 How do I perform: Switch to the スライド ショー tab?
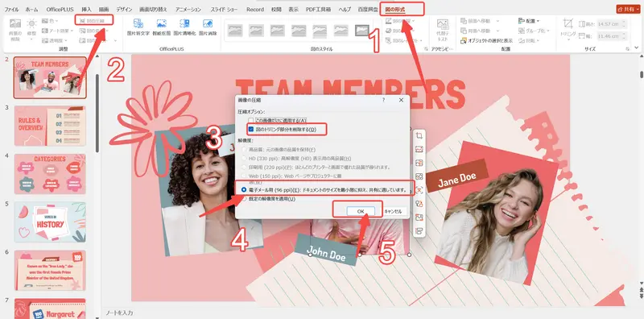click(225, 9)
